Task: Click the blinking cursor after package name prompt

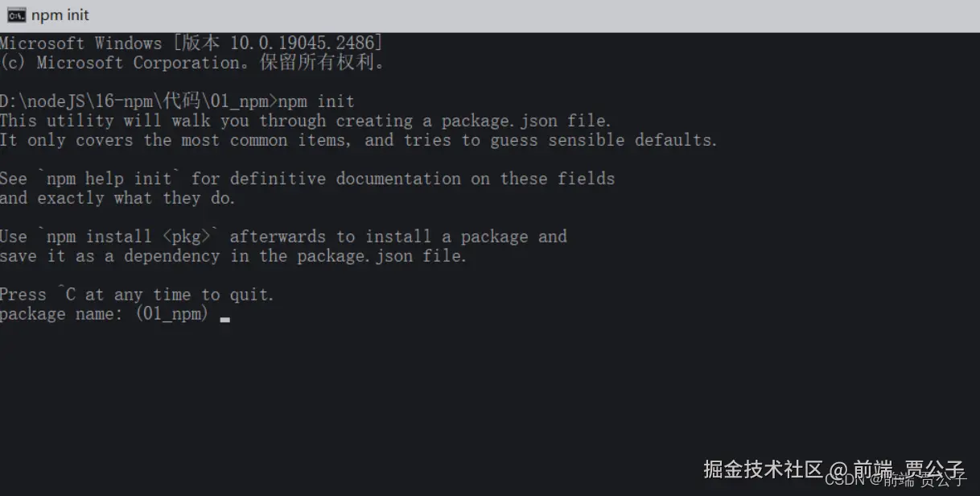Action: 224,320
